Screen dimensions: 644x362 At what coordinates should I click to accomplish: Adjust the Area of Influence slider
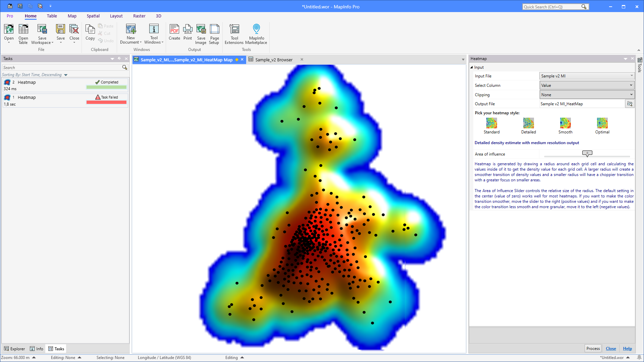tap(587, 154)
